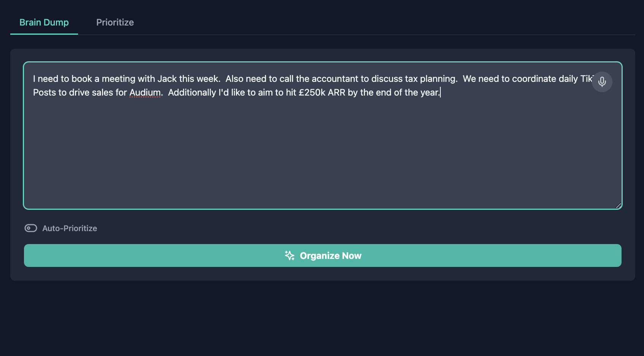
Task: Click the empty area of the brain dump textarea
Action: pyautogui.click(x=322, y=152)
